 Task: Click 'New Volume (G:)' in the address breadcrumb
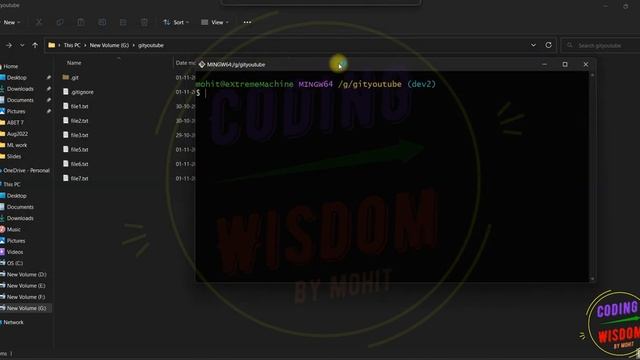109,45
